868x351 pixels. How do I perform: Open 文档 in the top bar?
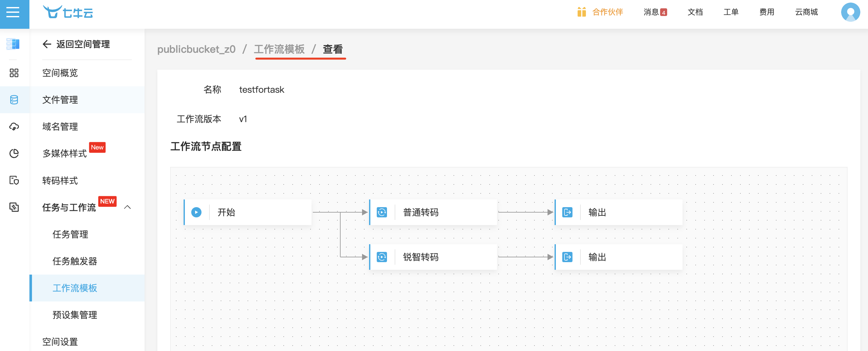coord(695,12)
